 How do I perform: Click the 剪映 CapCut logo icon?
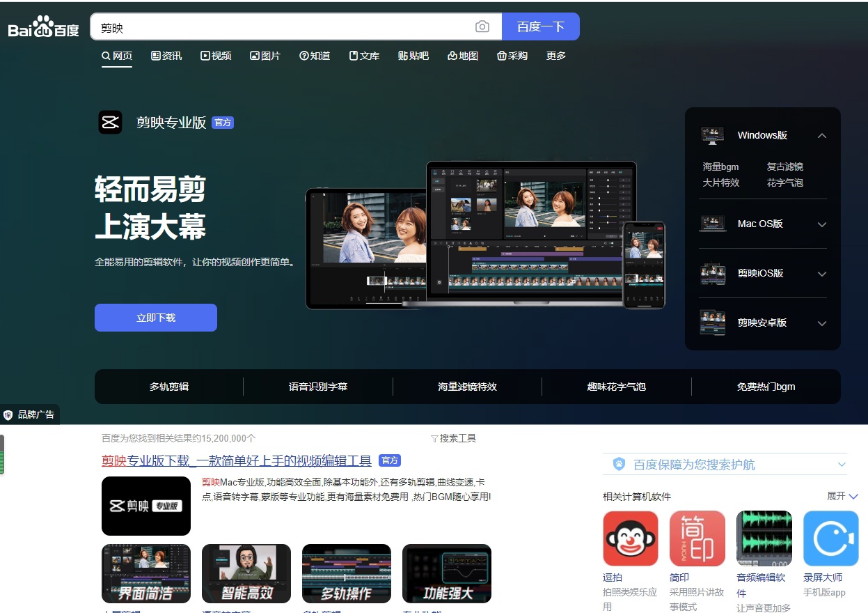pos(110,122)
